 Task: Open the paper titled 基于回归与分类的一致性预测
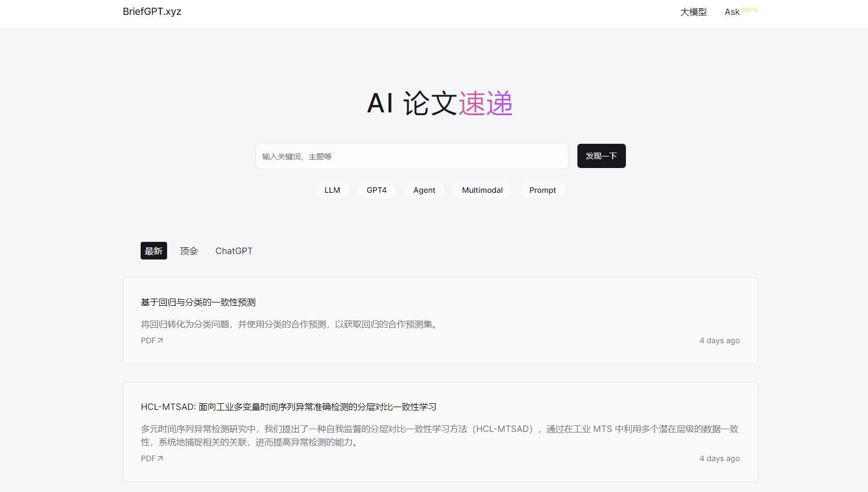198,302
